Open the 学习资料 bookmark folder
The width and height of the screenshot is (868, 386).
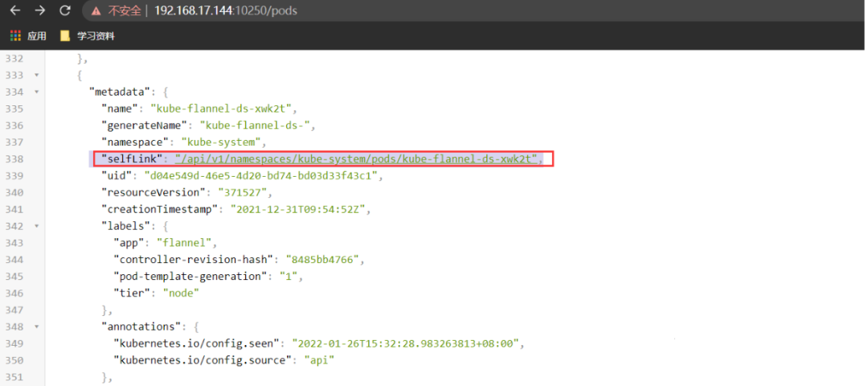[x=88, y=36]
